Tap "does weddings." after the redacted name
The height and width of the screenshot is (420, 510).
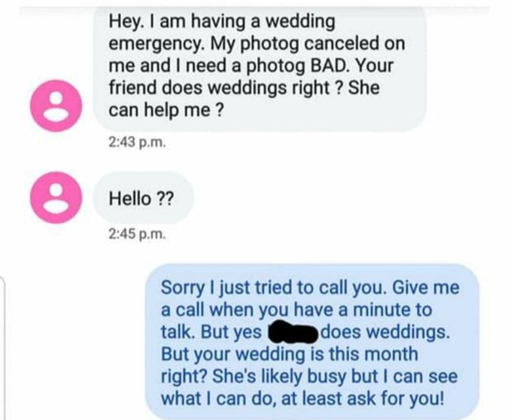tap(386, 332)
